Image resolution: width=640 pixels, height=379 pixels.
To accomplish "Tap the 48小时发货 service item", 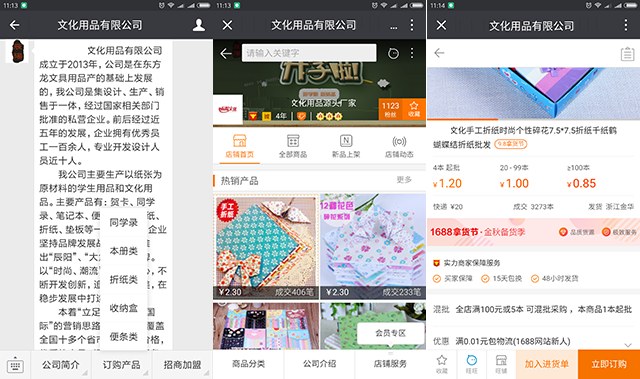I will pyautogui.click(x=554, y=279).
